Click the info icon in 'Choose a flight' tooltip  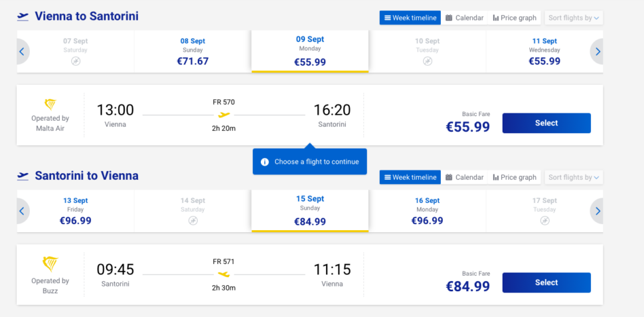264,162
